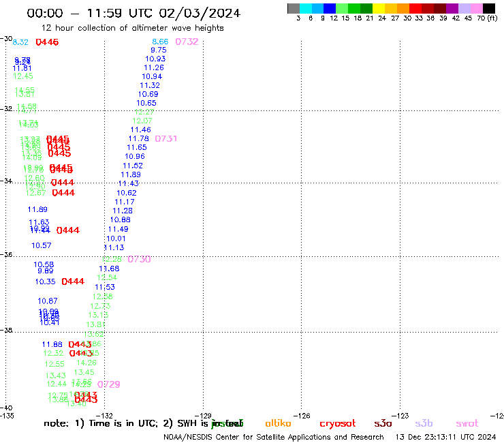The image size is (504, 443).
Task: Click the '70 (ft)' legend label
Action: point(487,18)
